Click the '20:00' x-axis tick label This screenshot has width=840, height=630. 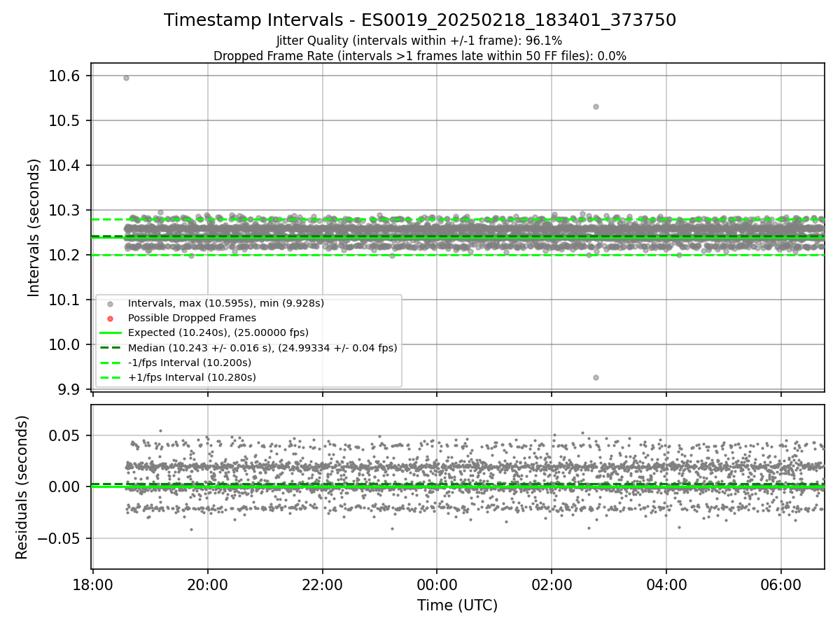coord(207,584)
